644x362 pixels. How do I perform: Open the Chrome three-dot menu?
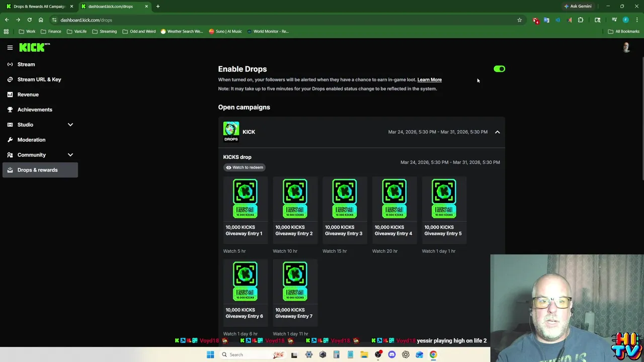pyautogui.click(x=637, y=20)
